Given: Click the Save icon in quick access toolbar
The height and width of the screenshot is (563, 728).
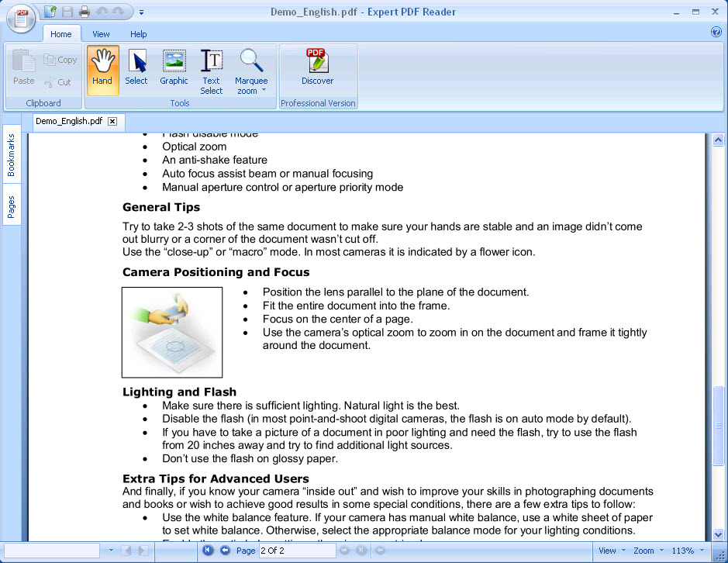Looking at the screenshot, I should (67, 12).
